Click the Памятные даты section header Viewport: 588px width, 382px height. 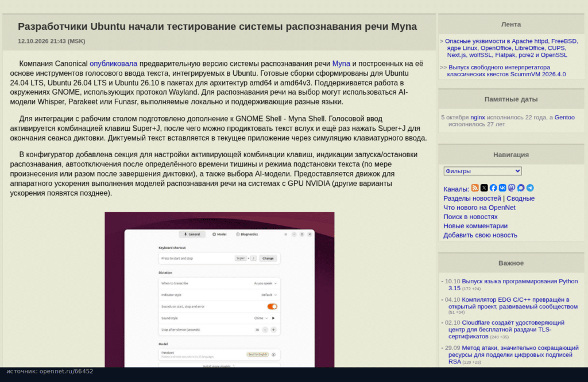(x=510, y=99)
